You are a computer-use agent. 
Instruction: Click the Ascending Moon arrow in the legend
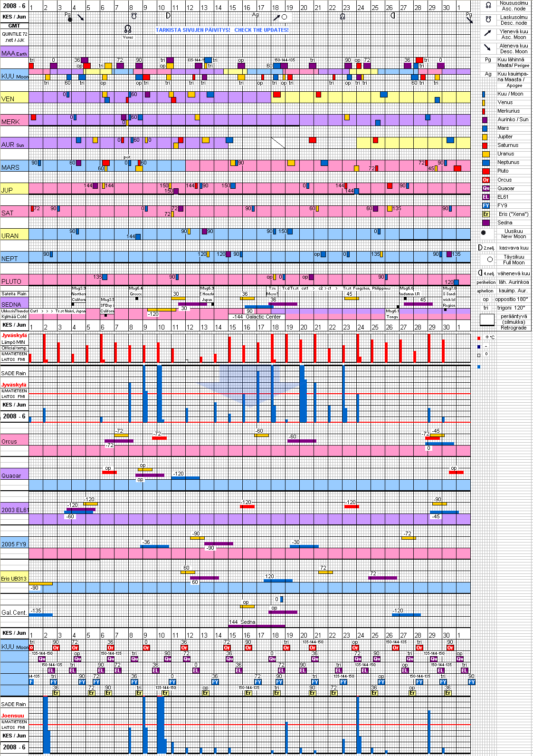[488, 33]
